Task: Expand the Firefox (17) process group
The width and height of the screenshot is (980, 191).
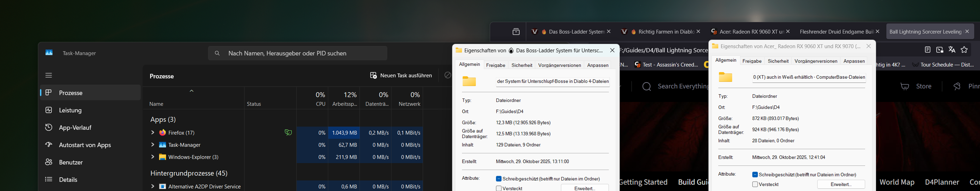Action: [152, 132]
